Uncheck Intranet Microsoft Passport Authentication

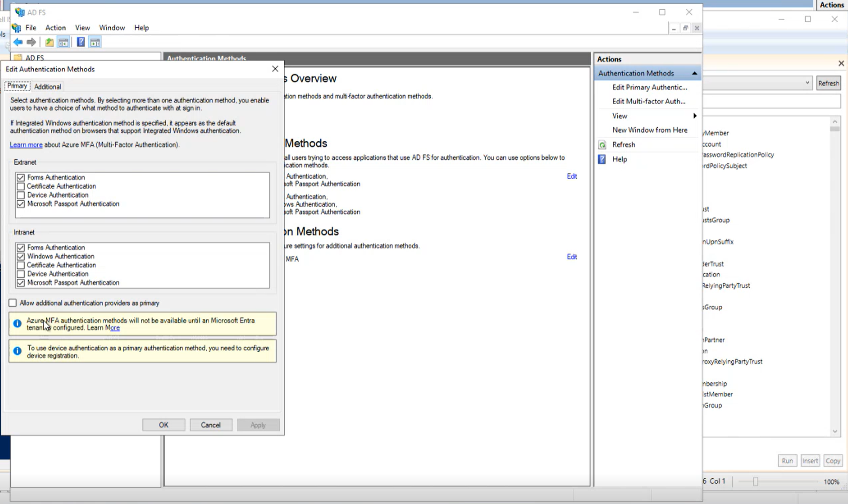pyautogui.click(x=21, y=283)
